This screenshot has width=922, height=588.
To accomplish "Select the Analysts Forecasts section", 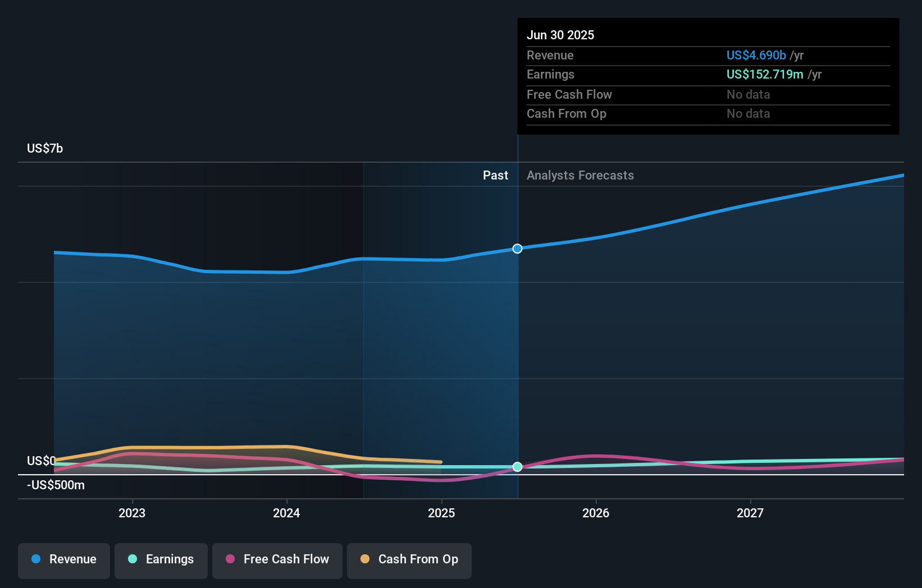I will [x=580, y=175].
